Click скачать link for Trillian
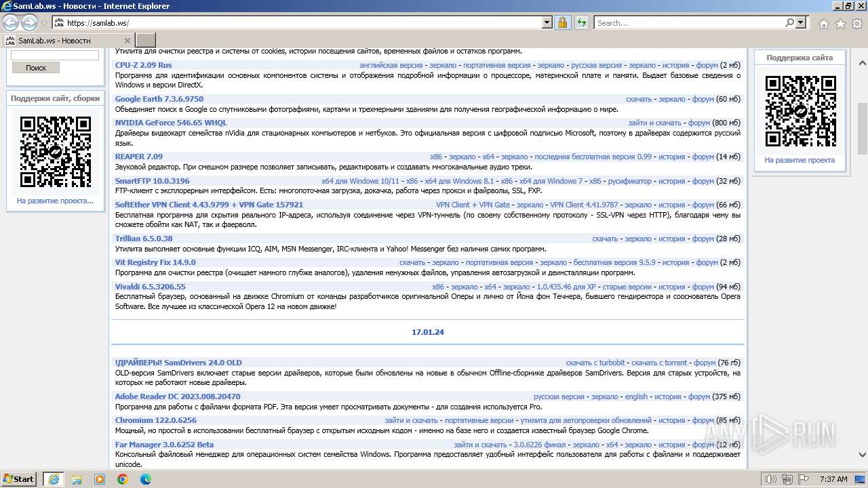The image size is (868, 488). click(605, 239)
